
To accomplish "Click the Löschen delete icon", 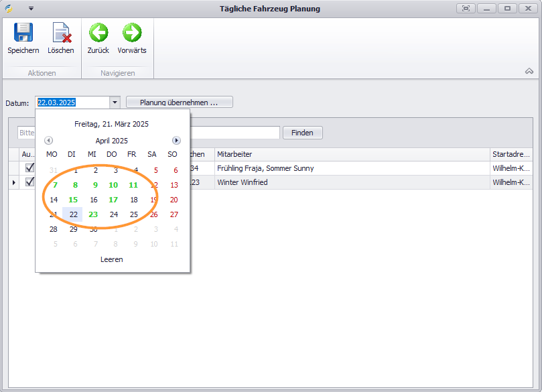I will coord(61,33).
